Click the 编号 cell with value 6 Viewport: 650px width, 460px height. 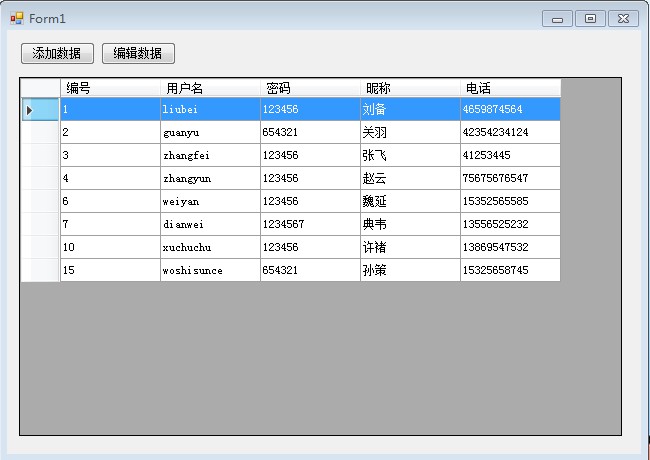tap(110, 201)
